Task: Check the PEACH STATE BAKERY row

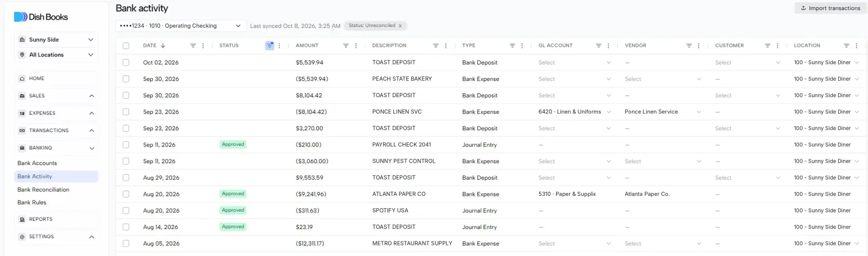Action: click(x=126, y=79)
